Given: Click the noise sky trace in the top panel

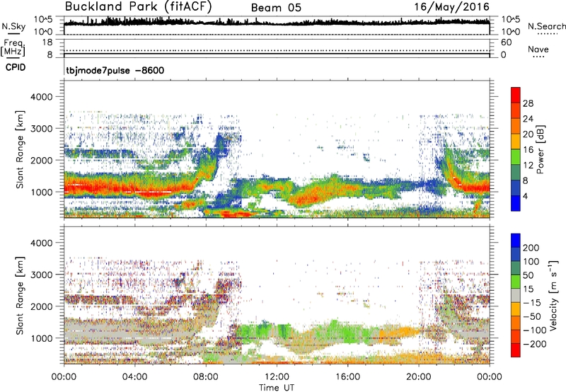Looking at the screenshot, I should [277, 23].
